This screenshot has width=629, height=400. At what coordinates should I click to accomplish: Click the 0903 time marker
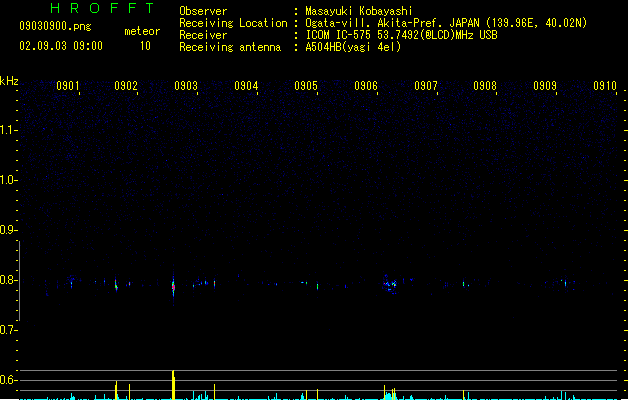tap(186, 86)
